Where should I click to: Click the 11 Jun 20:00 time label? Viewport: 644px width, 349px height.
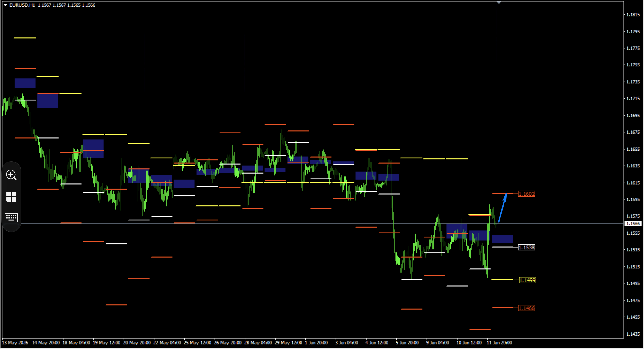[x=499, y=342]
